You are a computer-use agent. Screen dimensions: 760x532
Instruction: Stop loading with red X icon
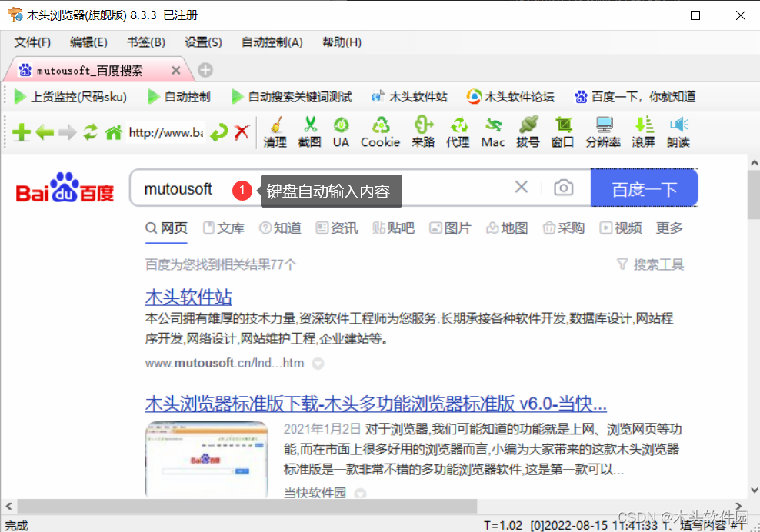click(242, 131)
